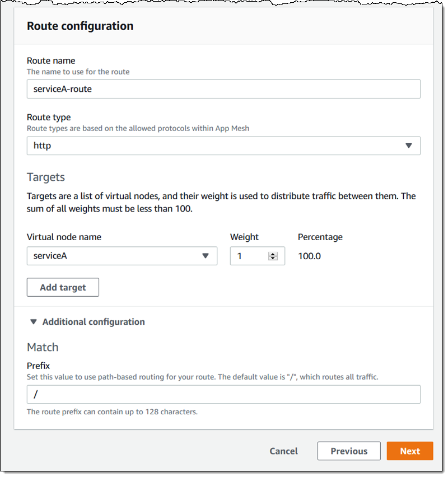Open the Route type dropdown showing http

click(x=223, y=146)
